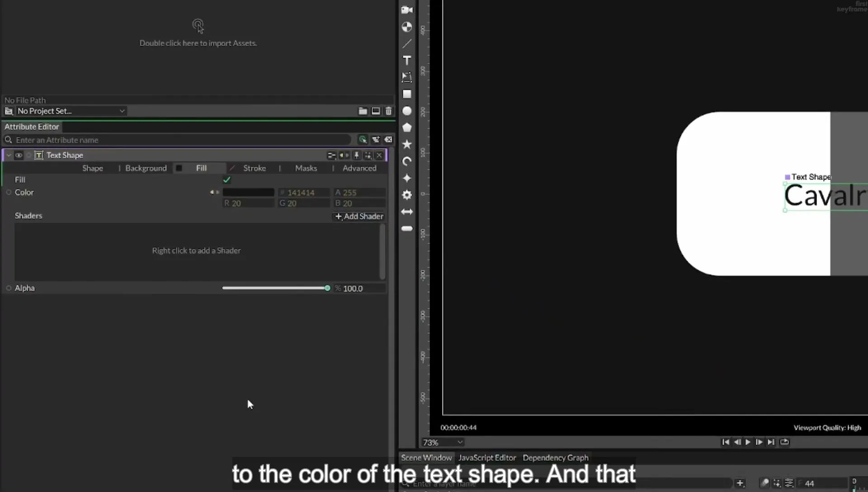Click the clear search icon in Attribute Editor
Screen dimensions: 868x492
click(388, 140)
